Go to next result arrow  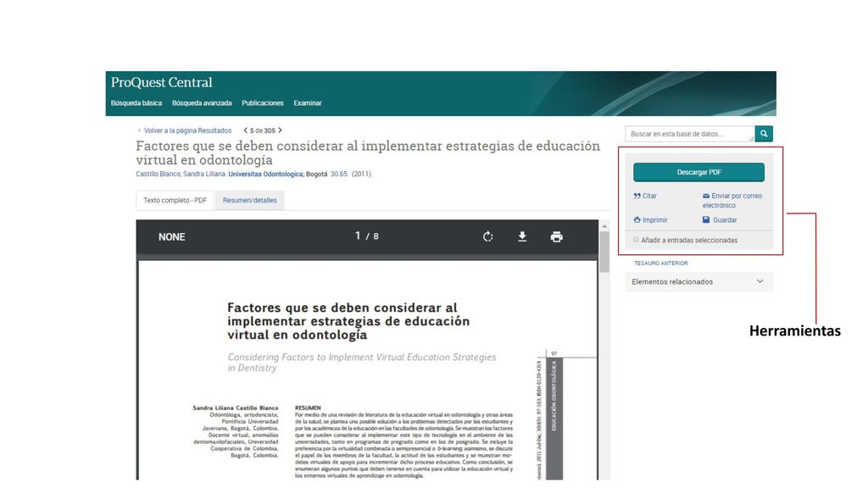[280, 130]
